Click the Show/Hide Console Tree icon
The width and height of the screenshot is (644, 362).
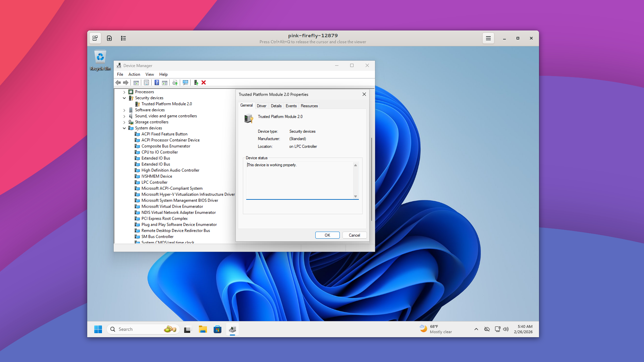pyautogui.click(x=136, y=82)
